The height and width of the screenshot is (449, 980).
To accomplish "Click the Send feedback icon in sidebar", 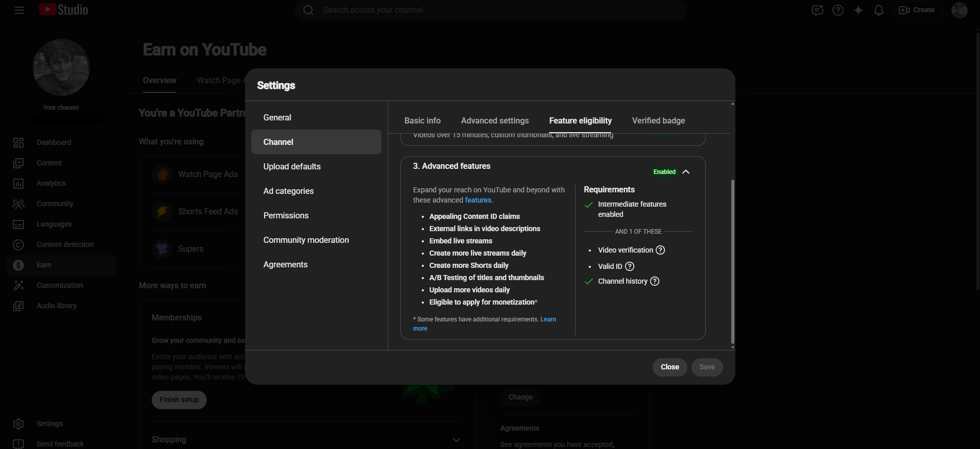I will click(18, 444).
